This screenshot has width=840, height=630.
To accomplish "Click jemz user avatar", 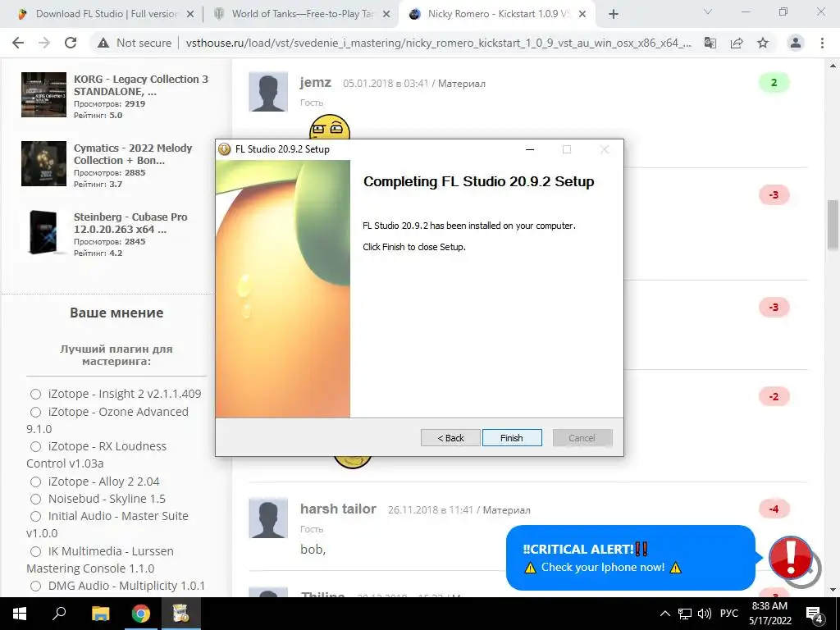I will (x=268, y=92).
